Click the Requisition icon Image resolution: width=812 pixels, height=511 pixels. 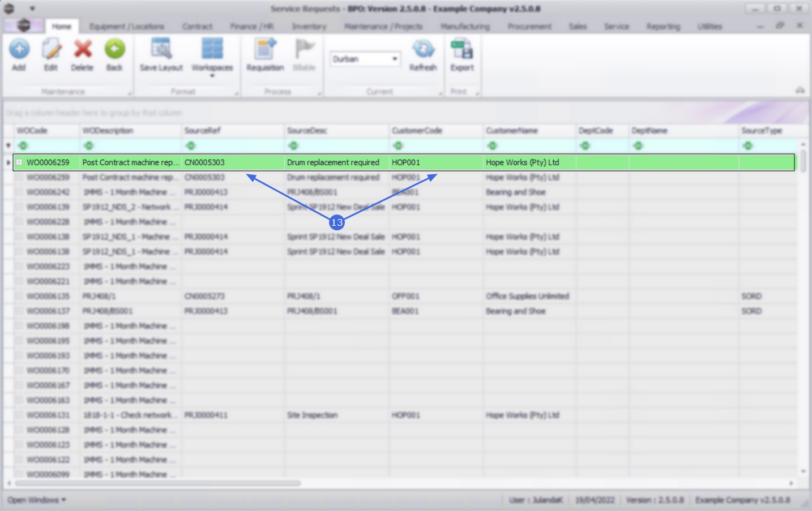coord(265,49)
